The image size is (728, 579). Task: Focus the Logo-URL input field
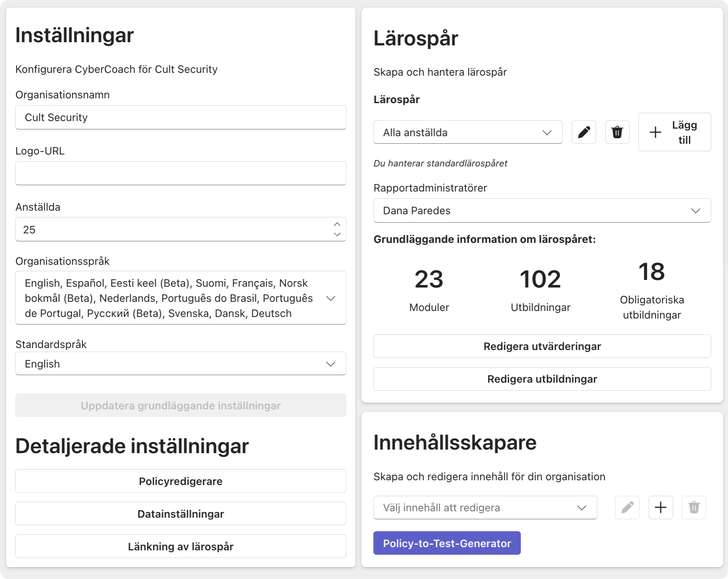tap(180, 173)
